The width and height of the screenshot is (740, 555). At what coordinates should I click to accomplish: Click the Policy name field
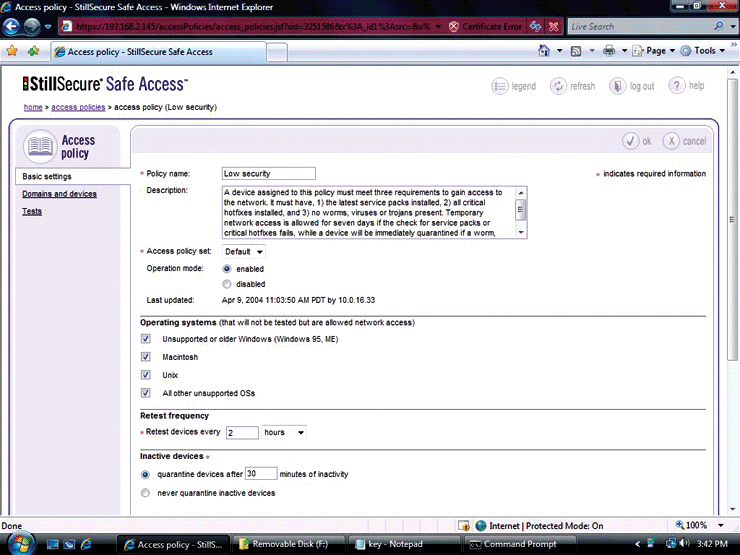tap(269, 174)
